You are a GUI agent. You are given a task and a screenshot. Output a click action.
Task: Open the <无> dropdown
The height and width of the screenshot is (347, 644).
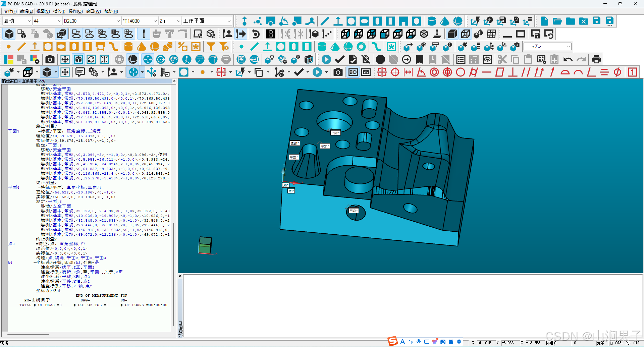click(x=568, y=47)
